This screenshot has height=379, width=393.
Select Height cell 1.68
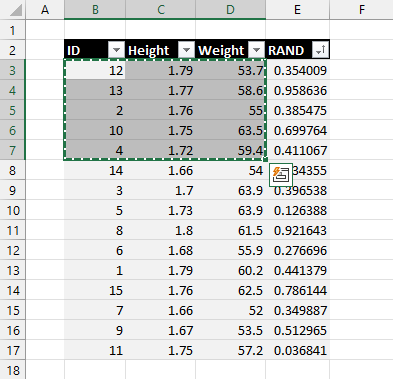[x=161, y=250]
